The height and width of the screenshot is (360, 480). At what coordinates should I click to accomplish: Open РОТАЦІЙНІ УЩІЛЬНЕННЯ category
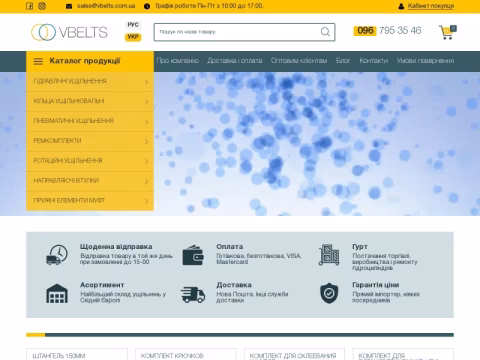pos(90,161)
